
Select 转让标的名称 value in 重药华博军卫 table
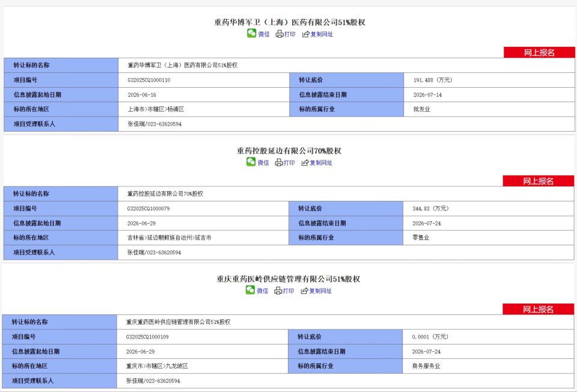pos(183,65)
